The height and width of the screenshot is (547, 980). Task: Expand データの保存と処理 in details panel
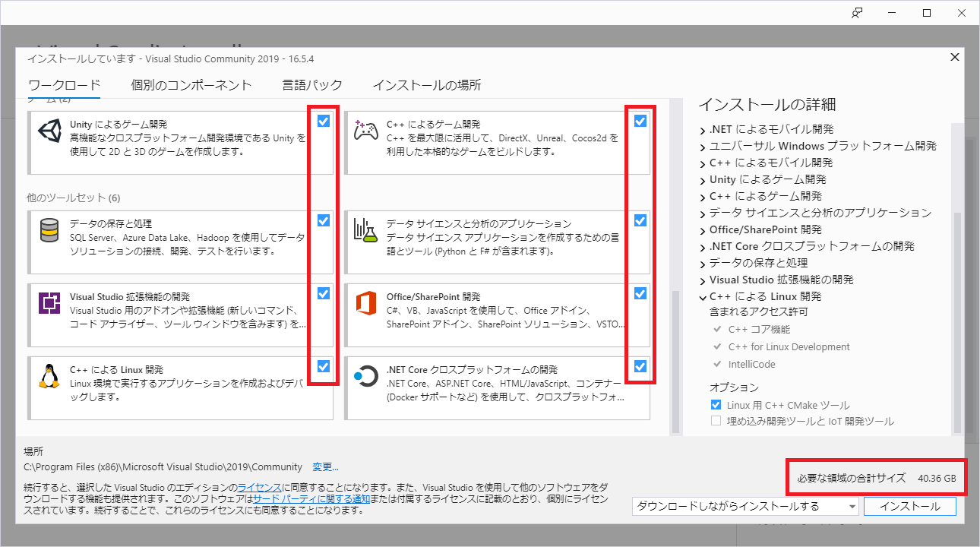point(703,264)
